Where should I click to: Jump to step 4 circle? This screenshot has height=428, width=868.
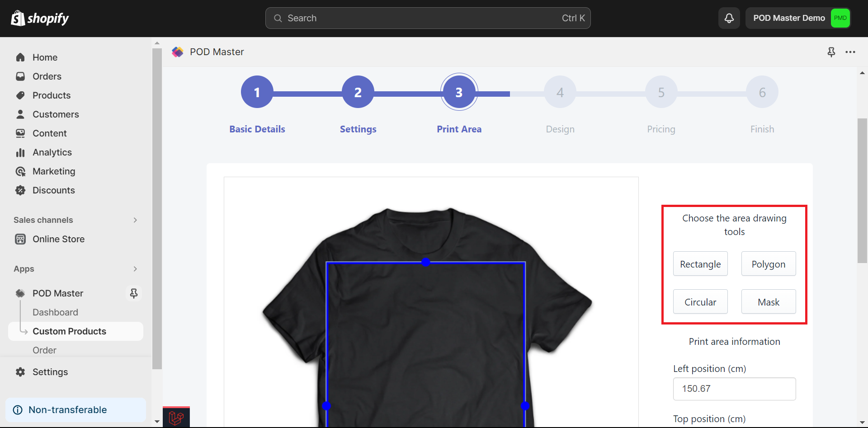pos(560,92)
